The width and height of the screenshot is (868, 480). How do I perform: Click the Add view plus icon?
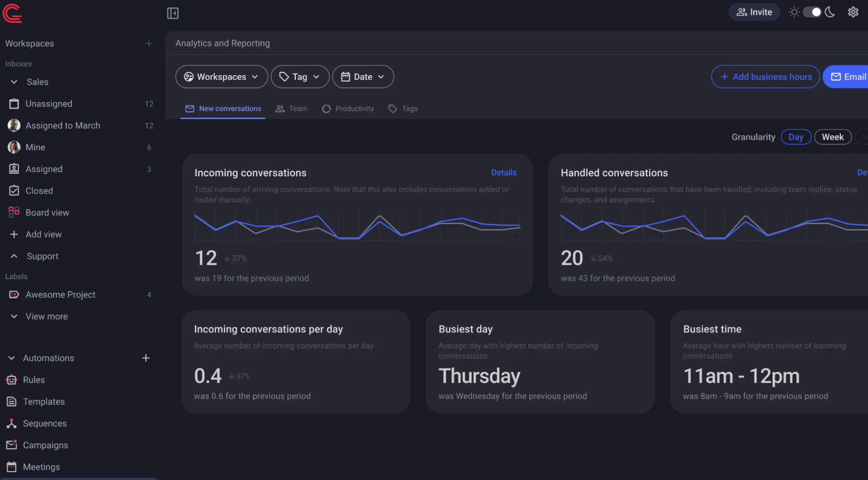point(14,234)
